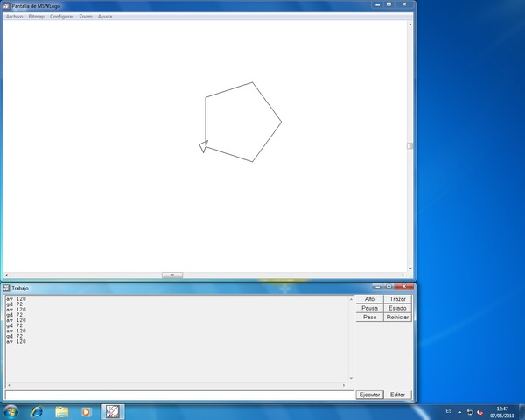Click the canvas scroll right arrow

tap(402, 276)
